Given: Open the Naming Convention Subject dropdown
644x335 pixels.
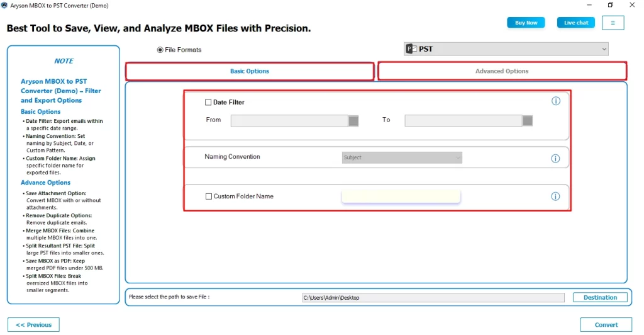Looking at the screenshot, I should [x=402, y=157].
